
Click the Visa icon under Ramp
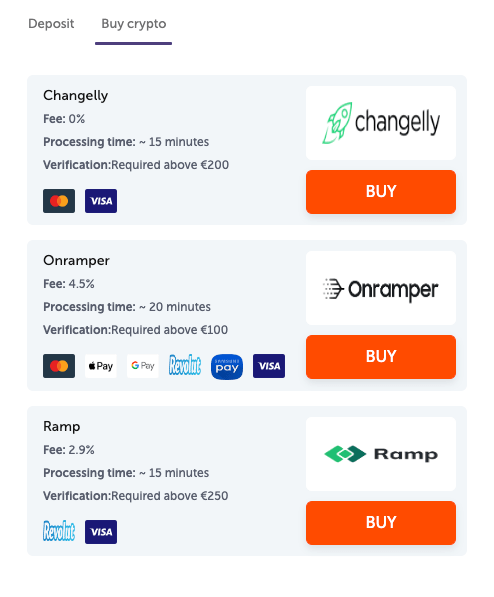click(x=101, y=532)
